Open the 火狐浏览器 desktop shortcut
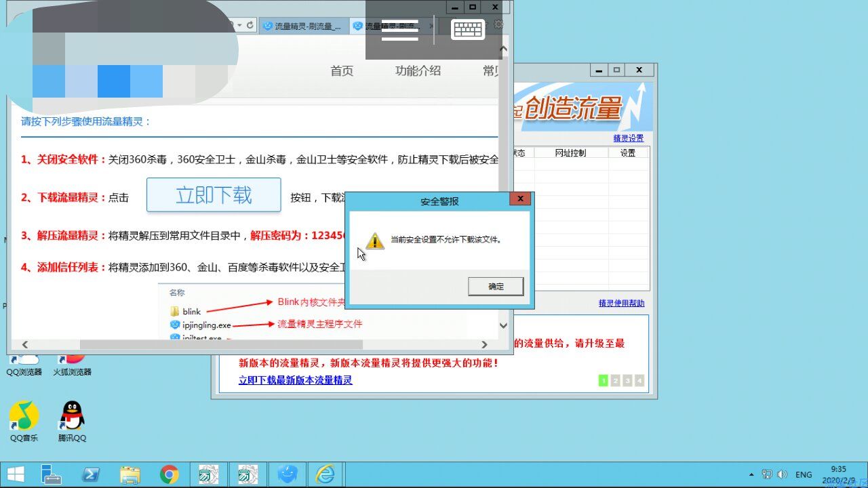The width and height of the screenshot is (868, 488). pos(72,365)
